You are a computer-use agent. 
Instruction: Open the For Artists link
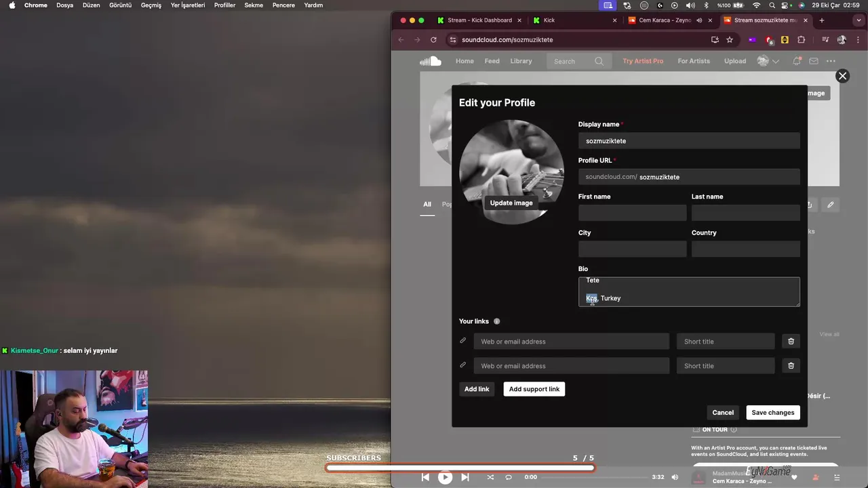[x=694, y=61]
